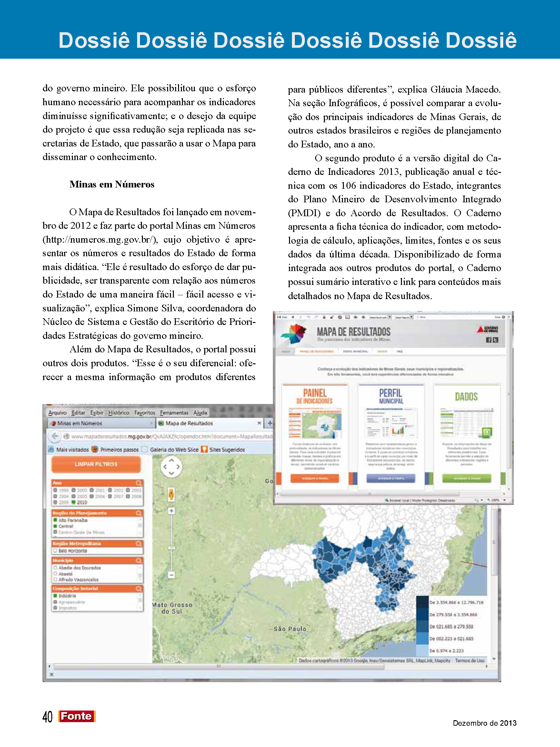The image size is (560, 747).
Task: Check the Abaeté municipality checkbox
Action: (x=55, y=573)
